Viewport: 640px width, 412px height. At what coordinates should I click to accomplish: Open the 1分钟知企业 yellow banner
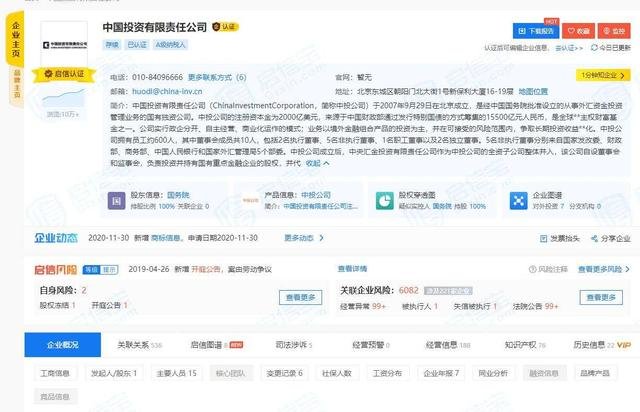pyautogui.click(x=603, y=76)
